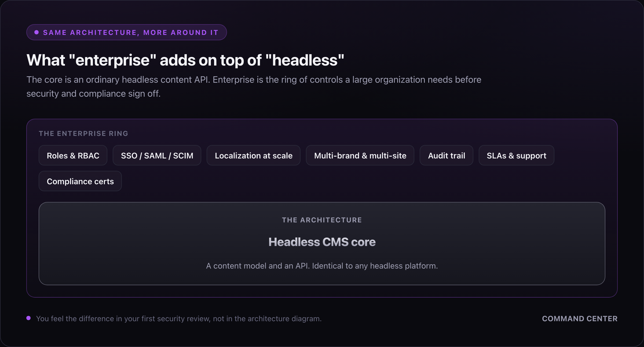Click the Roles & RBAC chip
This screenshot has height=347, width=644.
(73, 156)
